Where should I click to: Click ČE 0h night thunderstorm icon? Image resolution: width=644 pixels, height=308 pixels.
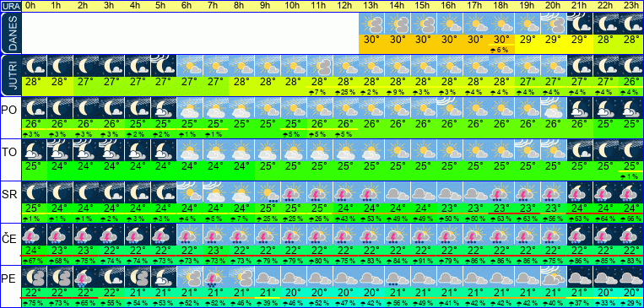(x=34, y=235)
